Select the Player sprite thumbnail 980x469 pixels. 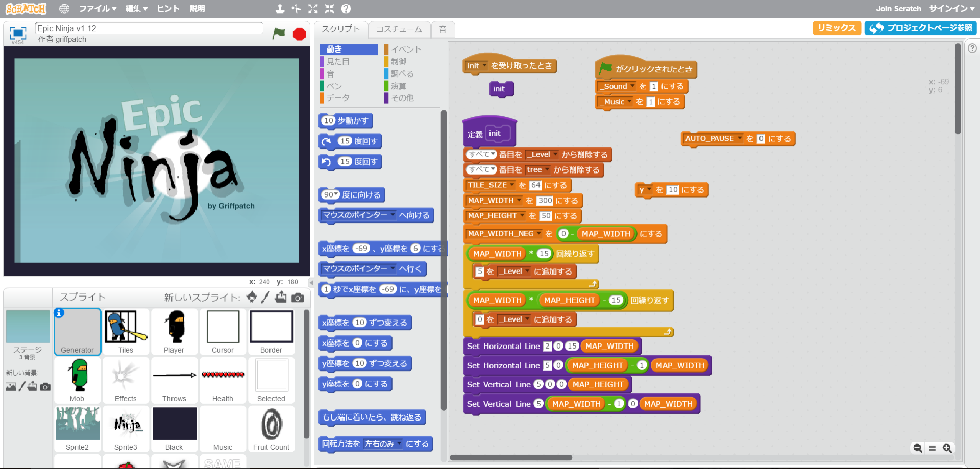coord(174,332)
